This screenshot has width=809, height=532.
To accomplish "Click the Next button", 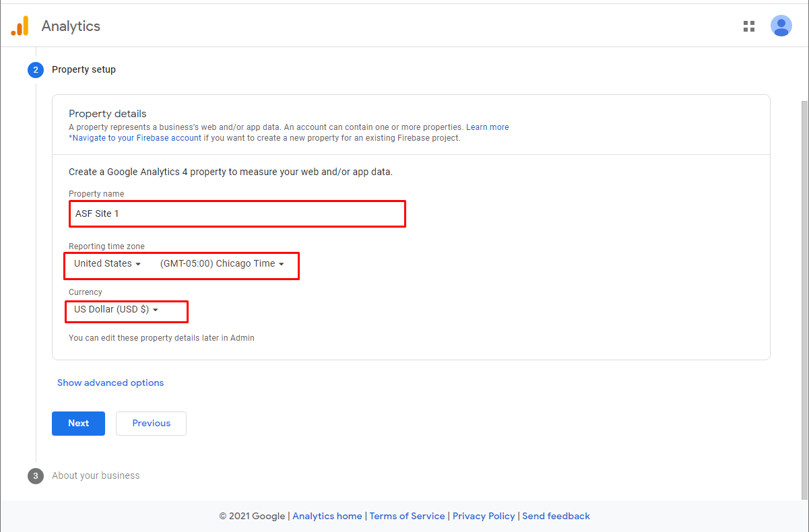I will click(x=78, y=424).
